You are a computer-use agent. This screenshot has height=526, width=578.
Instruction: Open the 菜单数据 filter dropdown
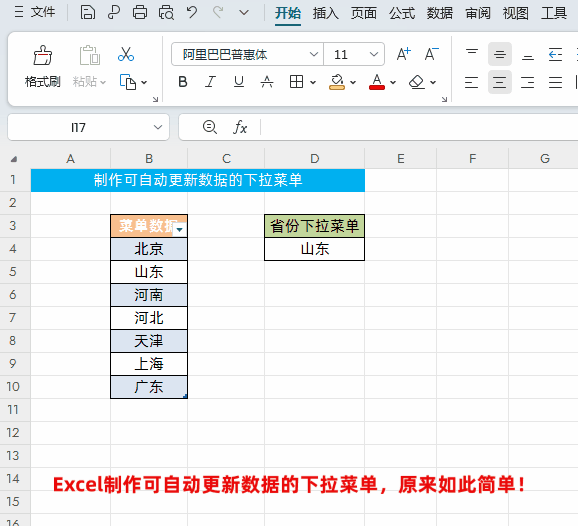180,230
